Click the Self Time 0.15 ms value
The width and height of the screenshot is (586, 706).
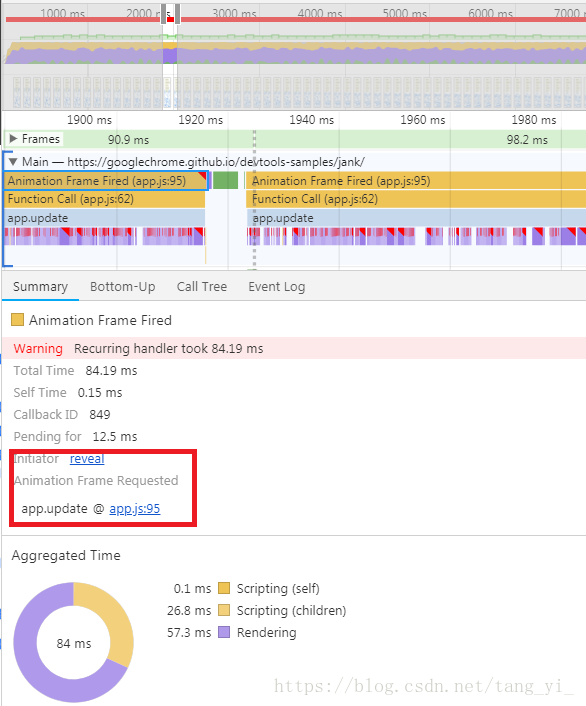pyautogui.click(x=100, y=393)
